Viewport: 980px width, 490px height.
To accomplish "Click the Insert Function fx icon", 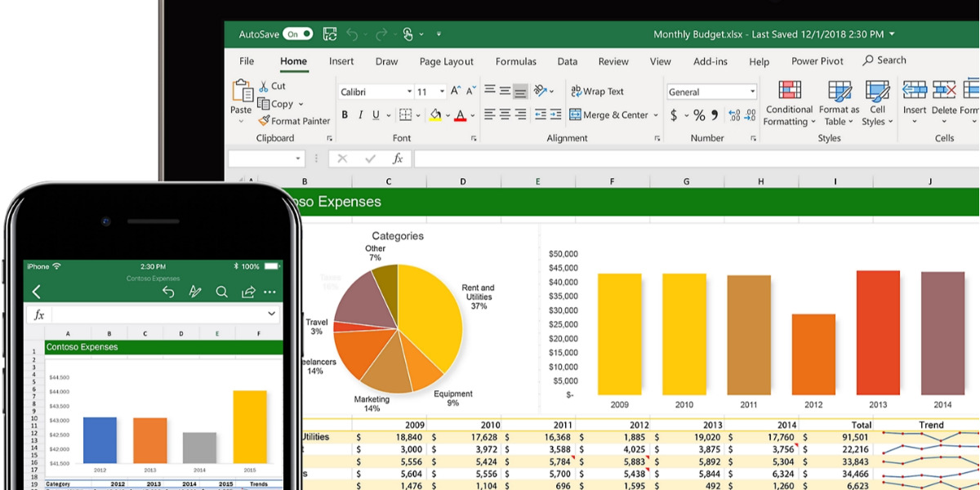I will pyautogui.click(x=398, y=158).
